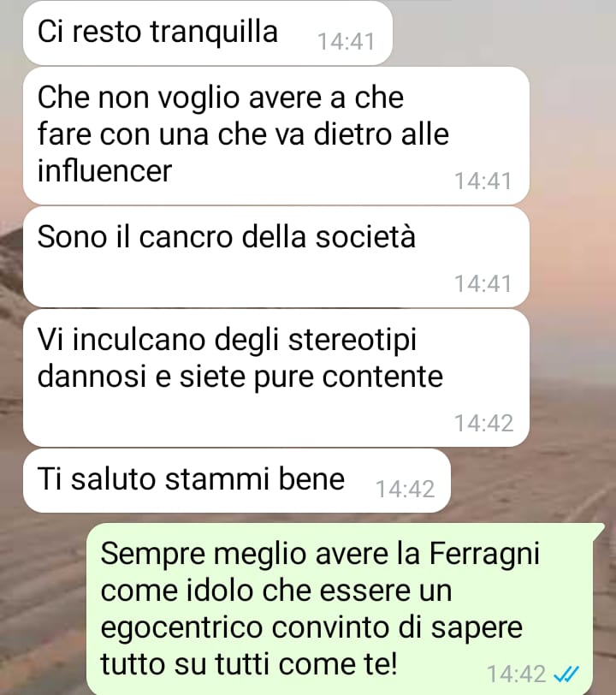Click the 14:41 time under 'influencer' message

coord(483,181)
